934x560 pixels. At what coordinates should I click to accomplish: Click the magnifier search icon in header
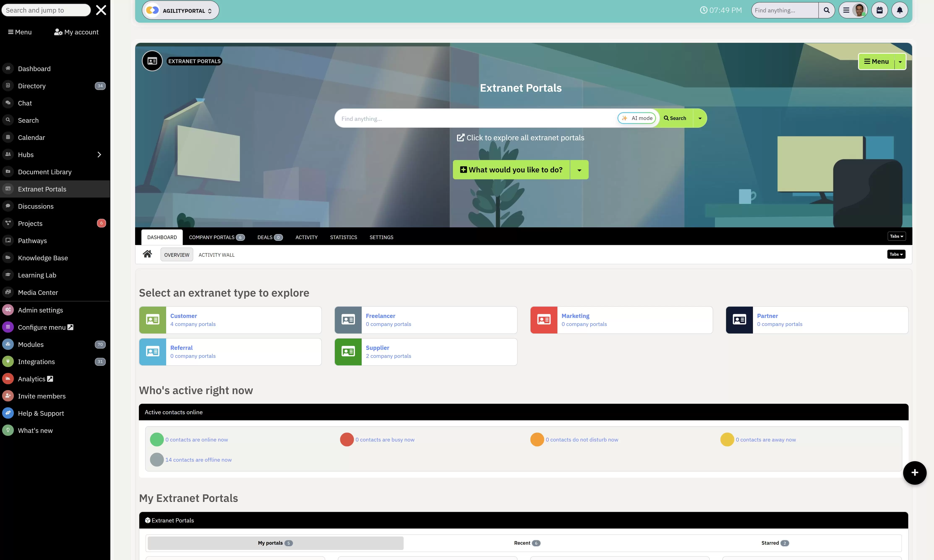tap(826, 10)
